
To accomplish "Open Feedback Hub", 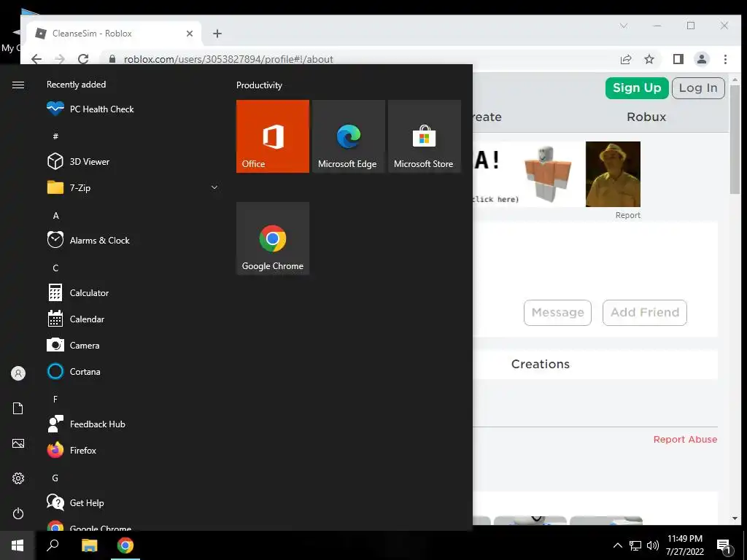I will [132, 424].
